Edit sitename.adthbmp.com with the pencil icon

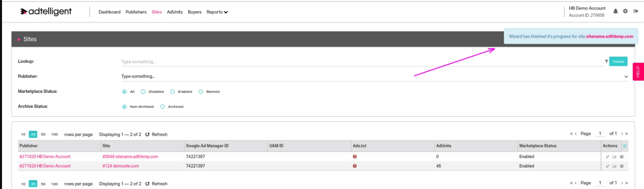607,157
